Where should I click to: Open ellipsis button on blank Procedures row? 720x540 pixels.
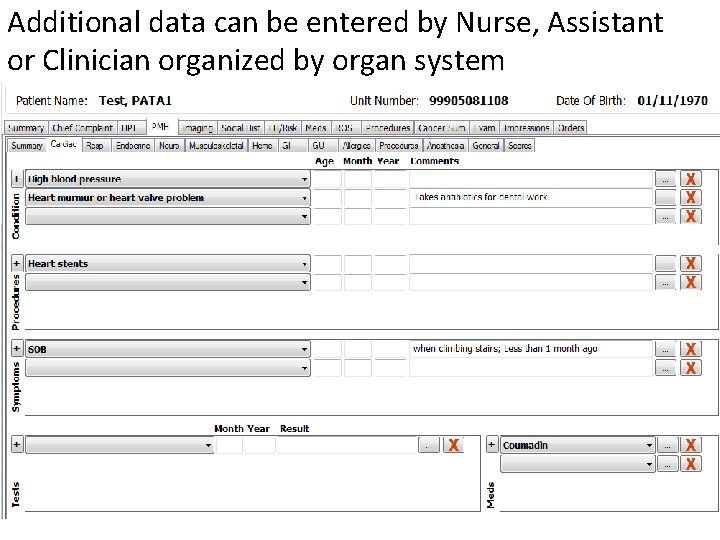(665, 282)
